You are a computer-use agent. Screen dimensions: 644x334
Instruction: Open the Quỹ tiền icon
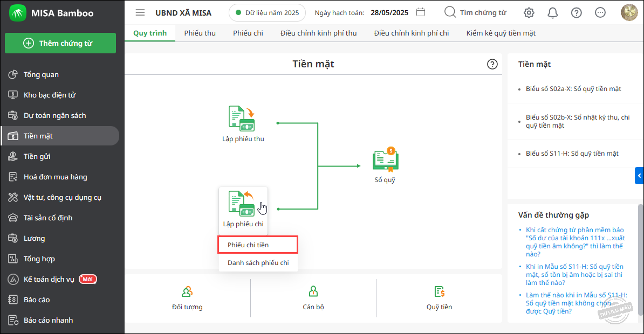pos(440,292)
